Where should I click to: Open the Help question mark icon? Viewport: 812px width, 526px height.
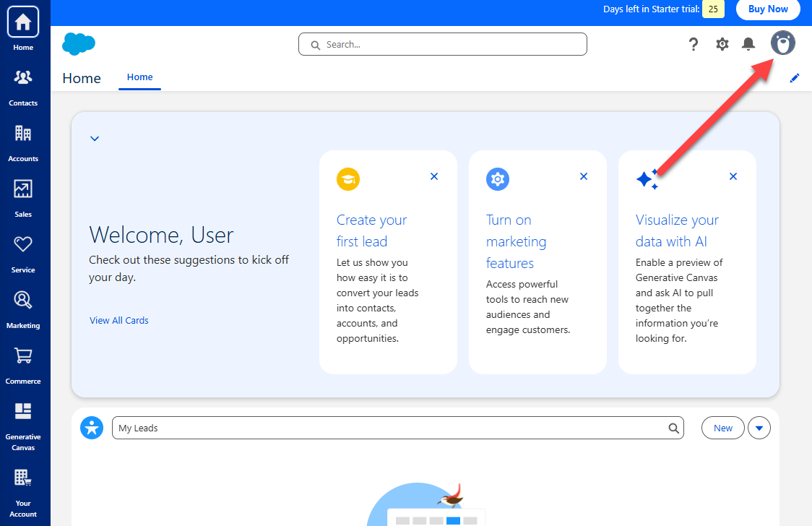coord(694,44)
